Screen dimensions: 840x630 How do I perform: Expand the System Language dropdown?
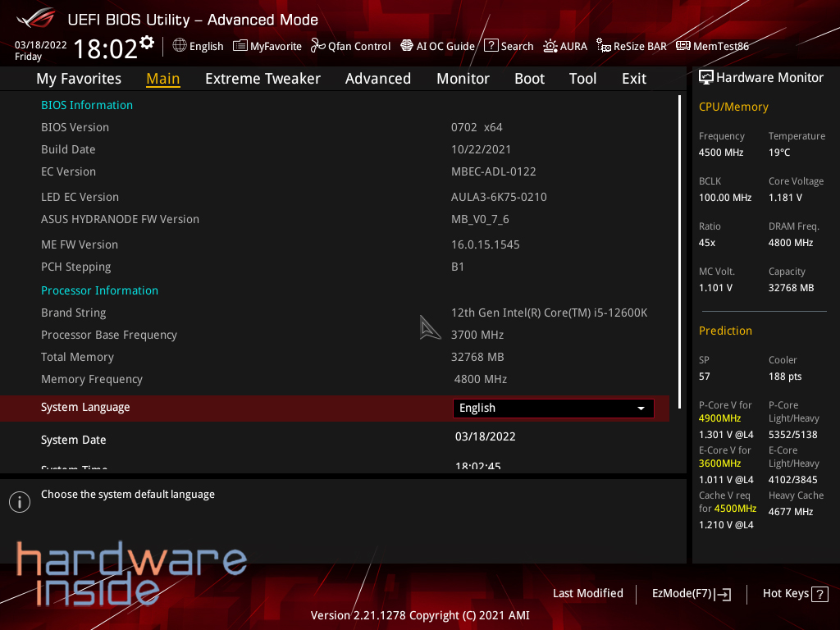553,408
